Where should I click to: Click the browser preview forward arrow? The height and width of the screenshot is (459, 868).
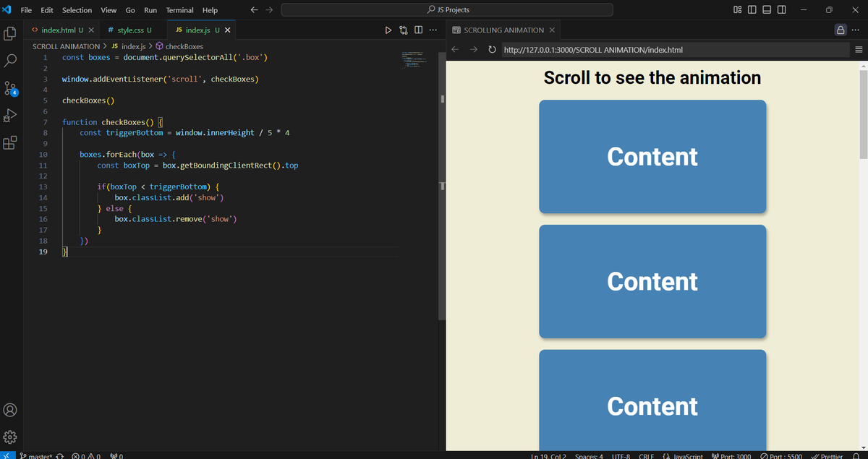474,50
